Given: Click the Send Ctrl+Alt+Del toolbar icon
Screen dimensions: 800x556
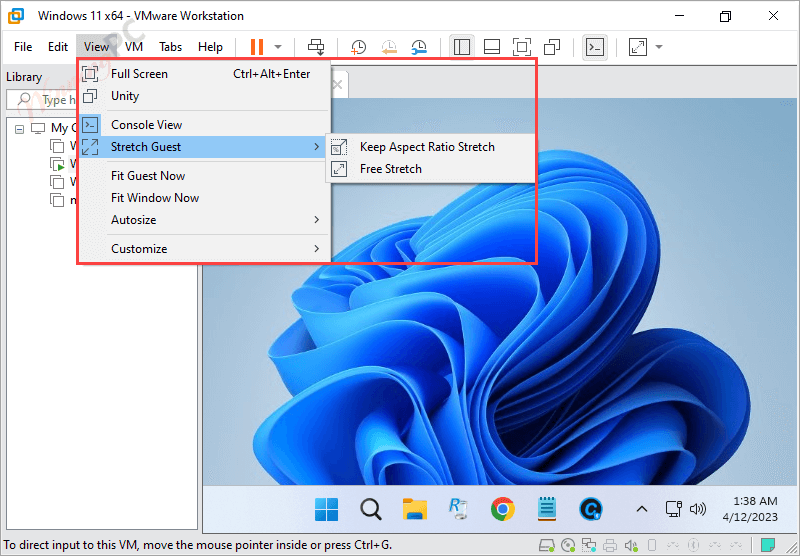Looking at the screenshot, I should [316, 47].
